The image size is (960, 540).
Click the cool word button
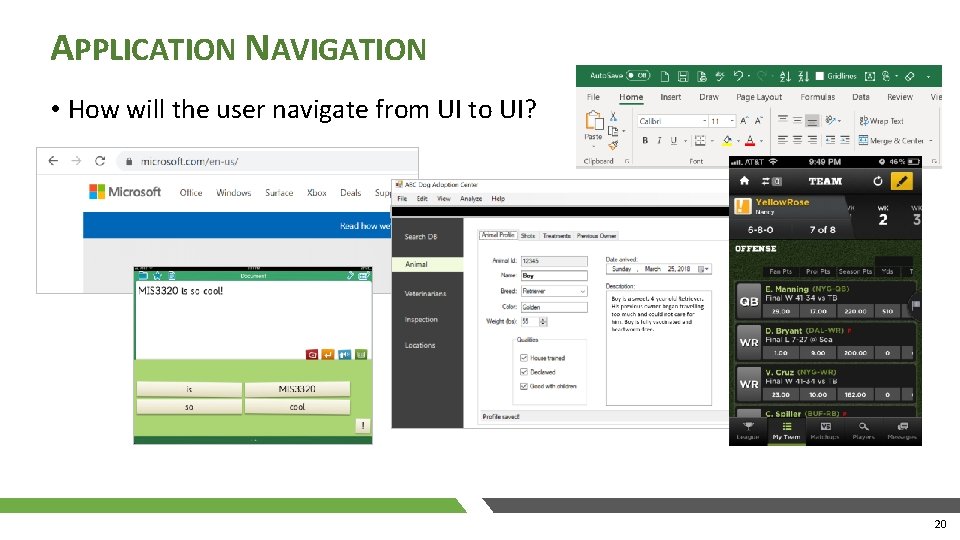click(x=298, y=407)
